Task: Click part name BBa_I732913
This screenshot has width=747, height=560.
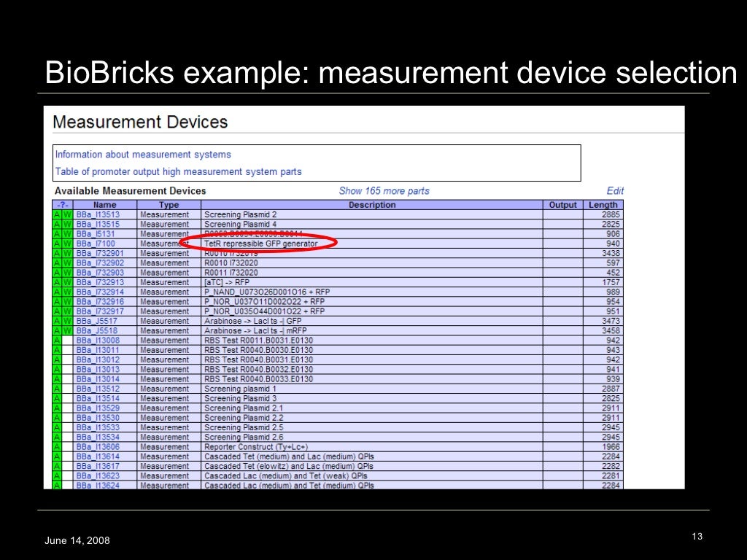Action: point(100,282)
